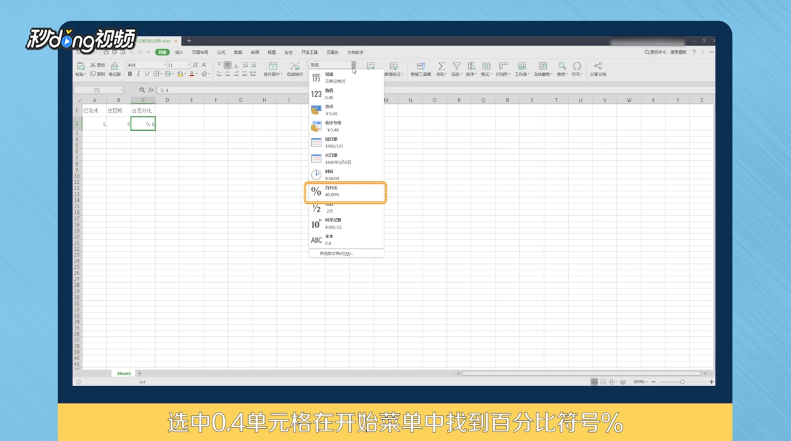Select the Sheet1 tab
The image size is (791, 441).
click(x=124, y=373)
